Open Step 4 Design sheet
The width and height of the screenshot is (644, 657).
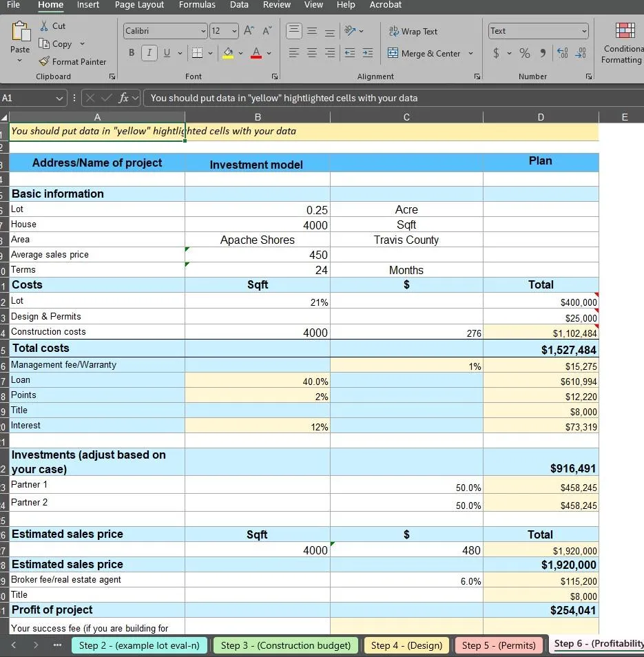click(407, 645)
